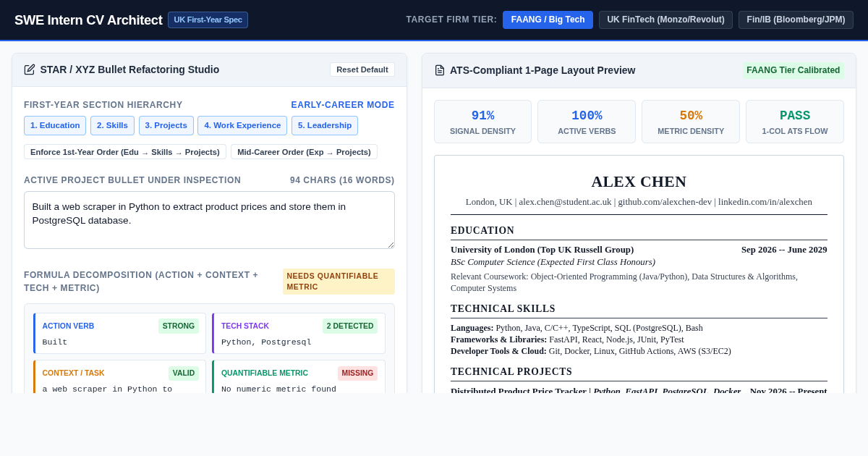
Task: Click the MISSING badge on Quantifiable Metric
Action: [357, 373]
